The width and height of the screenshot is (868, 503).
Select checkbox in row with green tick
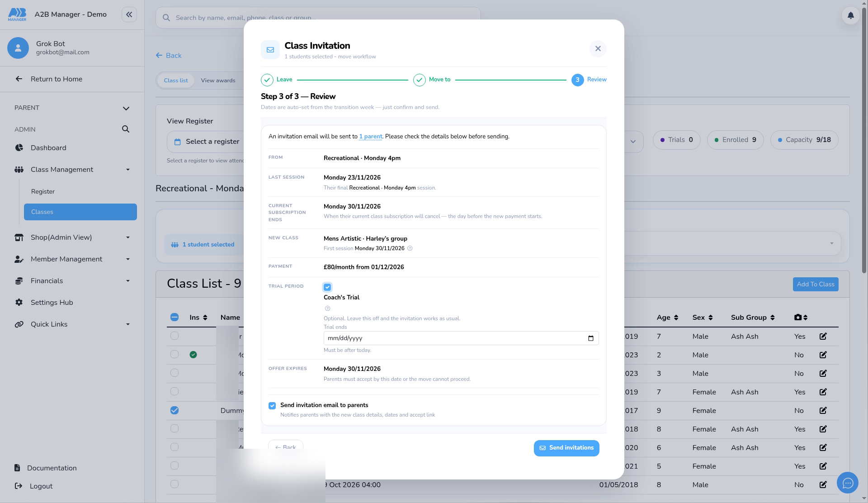click(x=175, y=355)
